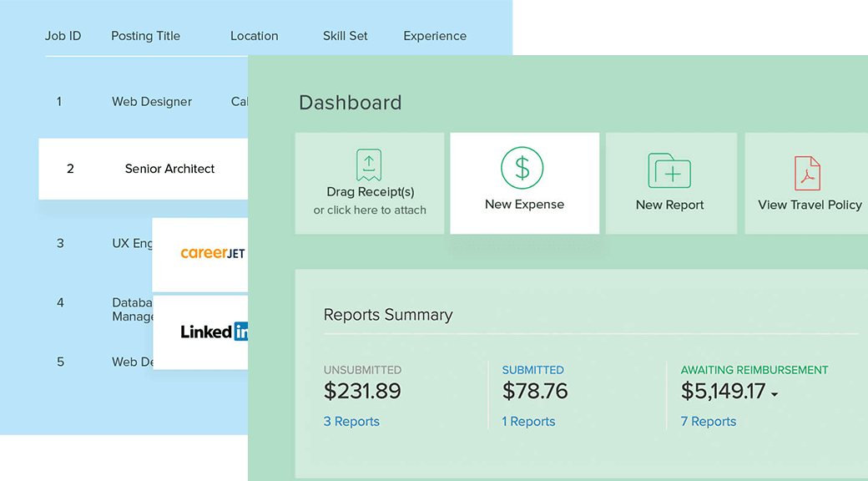This screenshot has height=481, width=868.
Task: Select the Senior Architect job row
Action: (144, 169)
